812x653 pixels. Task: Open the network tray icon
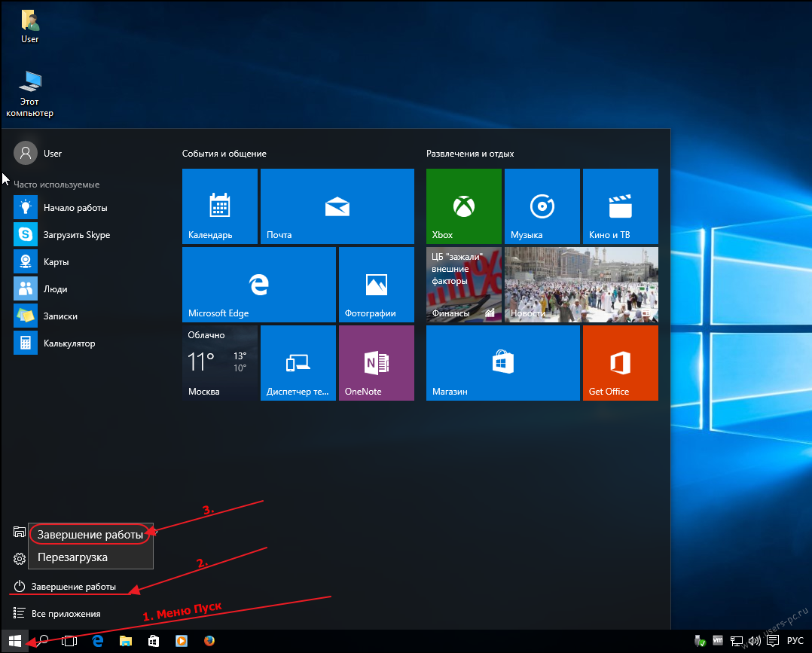[x=737, y=641]
